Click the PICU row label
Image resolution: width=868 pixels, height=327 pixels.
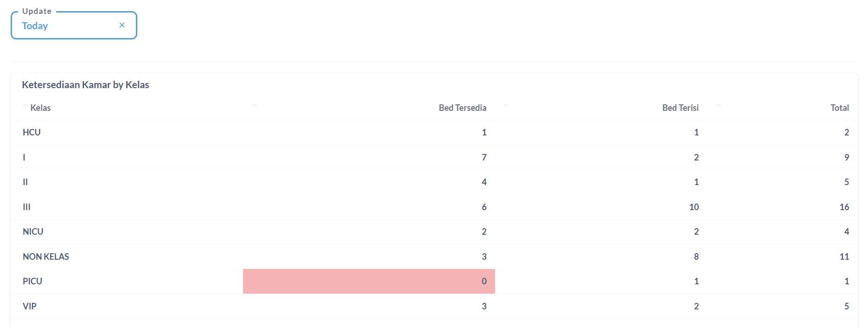[32, 282]
